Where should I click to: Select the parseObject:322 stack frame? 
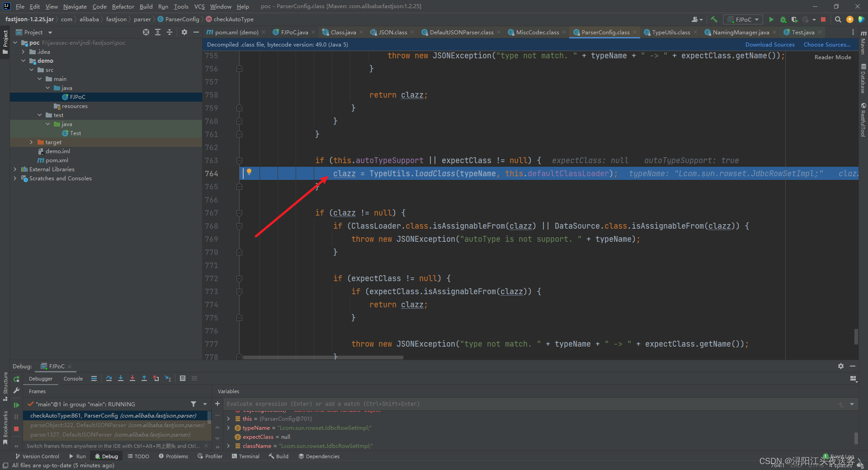pyautogui.click(x=117, y=425)
